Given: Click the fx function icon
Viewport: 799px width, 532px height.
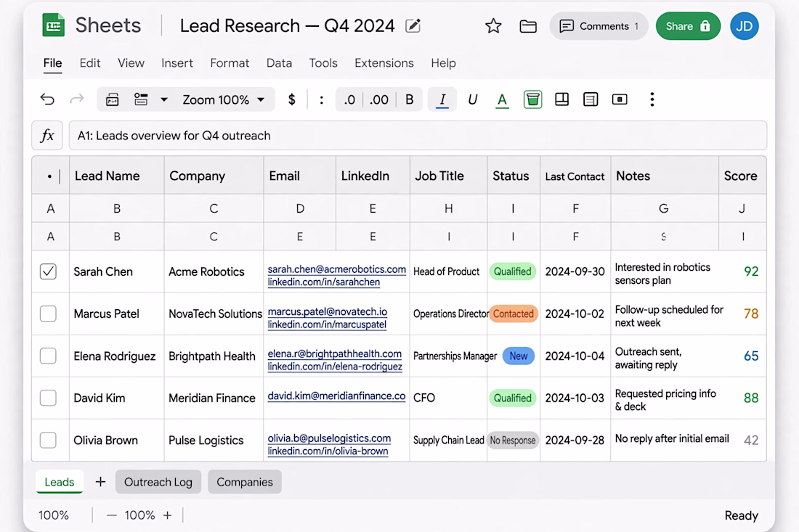Looking at the screenshot, I should click(x=47, y=136).
